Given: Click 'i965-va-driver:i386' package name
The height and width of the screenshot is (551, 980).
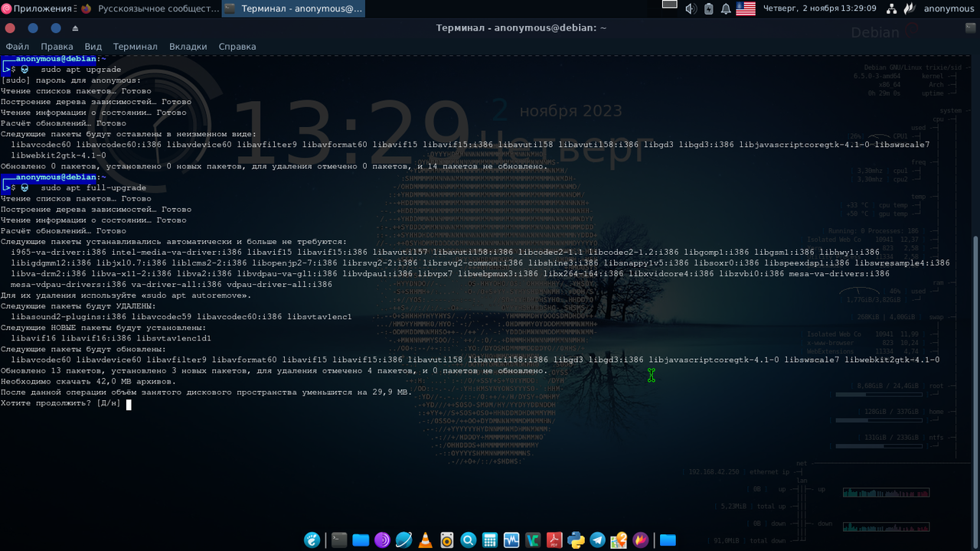Looking at the screenshot, I should click(x=59, y=253).
